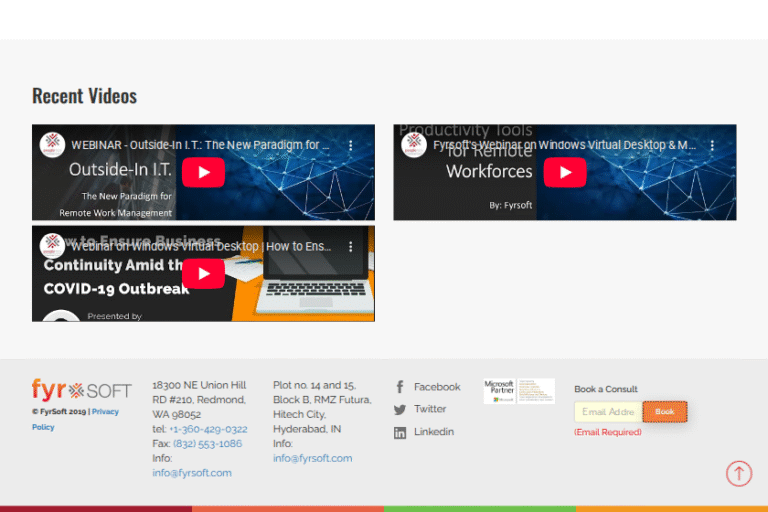The height and width of the screenshot is (512, 768).
Task: Play the Windows Virtual Desktop webinar video
Action: click(565, 172)
